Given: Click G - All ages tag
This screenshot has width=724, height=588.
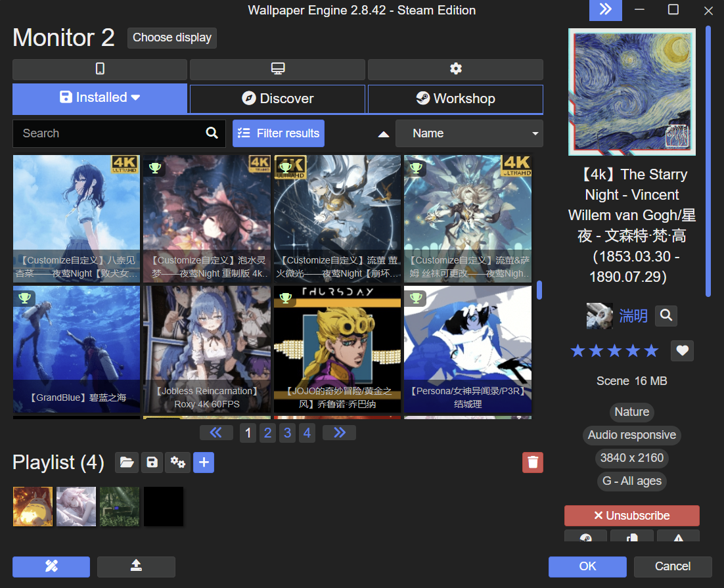Looking at the screenshot, I should point(631,481).
